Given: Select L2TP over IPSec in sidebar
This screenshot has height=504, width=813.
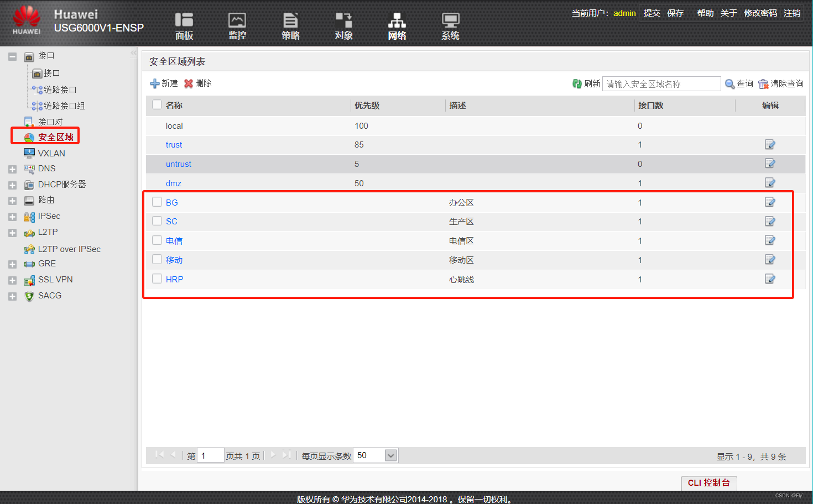Looking at the screenshot, I should tap(69, 249).
